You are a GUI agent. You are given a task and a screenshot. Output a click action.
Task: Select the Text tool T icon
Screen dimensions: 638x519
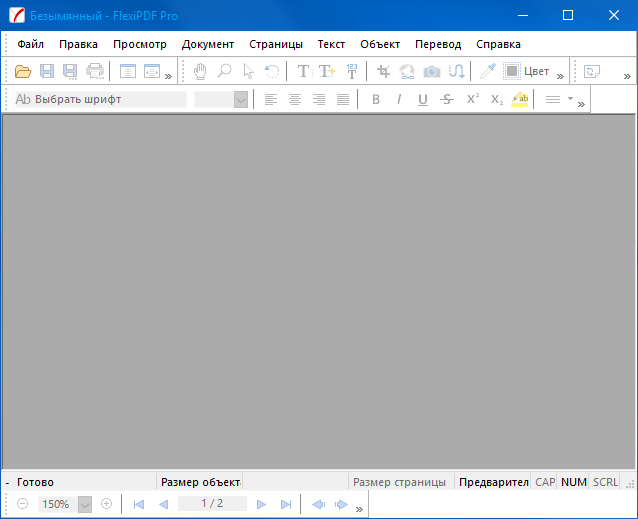pos(303,71)
